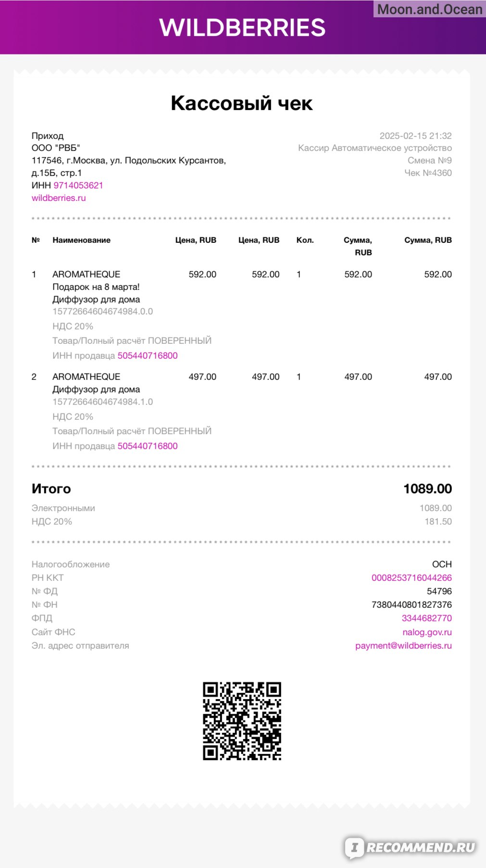Open seller INN link under first item
The image size is (486, 868).
click(x=148, y=355)
